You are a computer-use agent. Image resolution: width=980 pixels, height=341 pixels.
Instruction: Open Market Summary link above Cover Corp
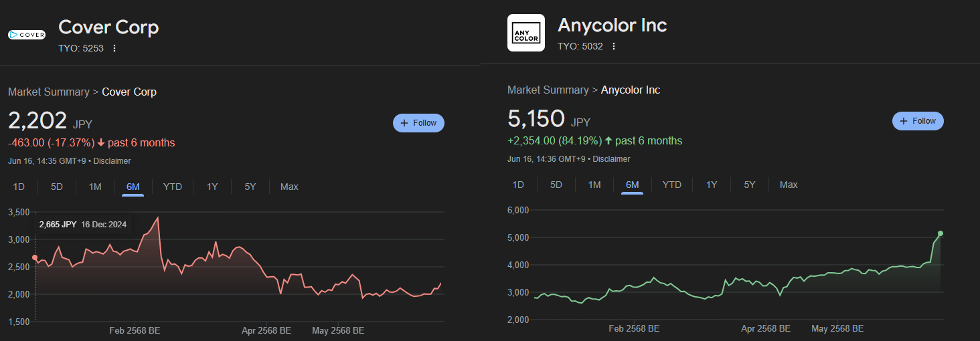[49, 92]
